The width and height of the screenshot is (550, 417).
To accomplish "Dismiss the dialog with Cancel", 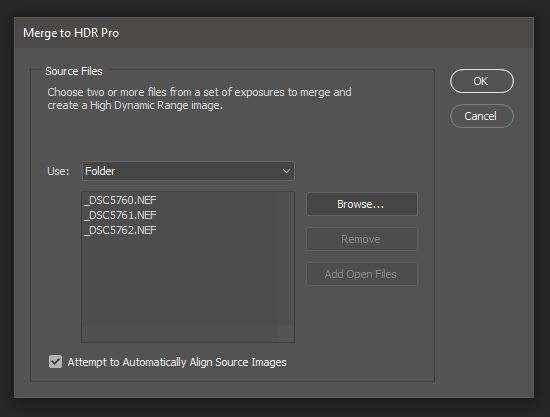I will [482, 116].
